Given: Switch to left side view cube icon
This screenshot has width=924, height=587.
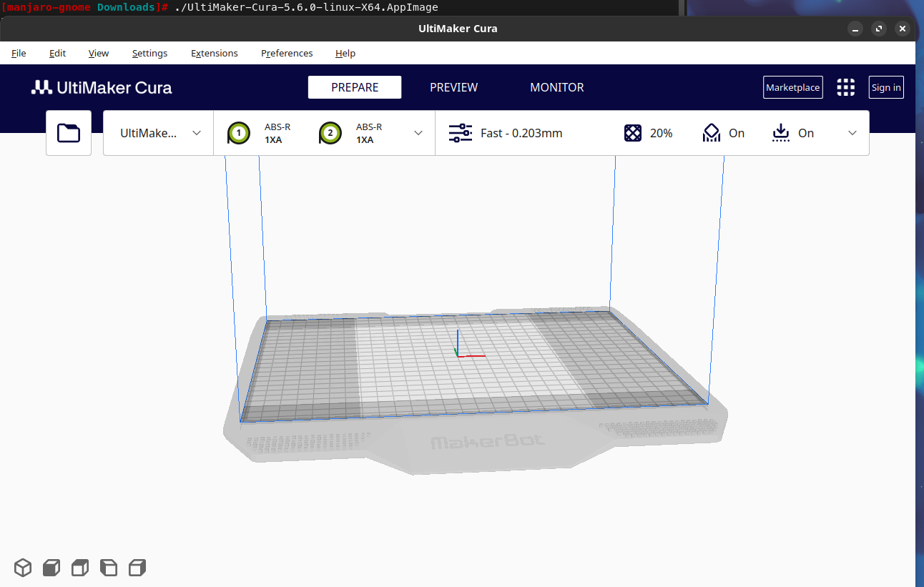Looking at the screenshot, I should 109,568.
